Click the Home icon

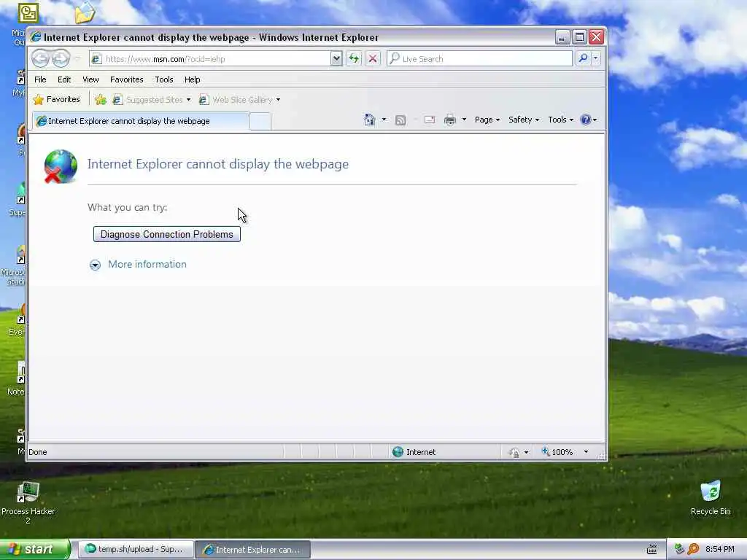(369, 120)
